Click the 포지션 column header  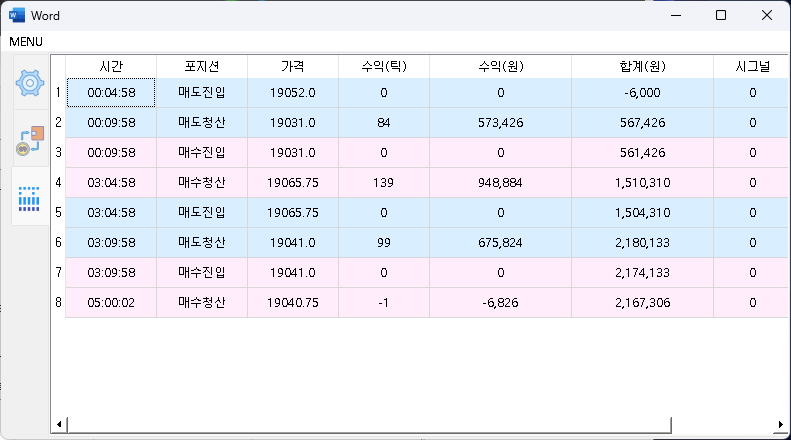[x=202, y=66]
